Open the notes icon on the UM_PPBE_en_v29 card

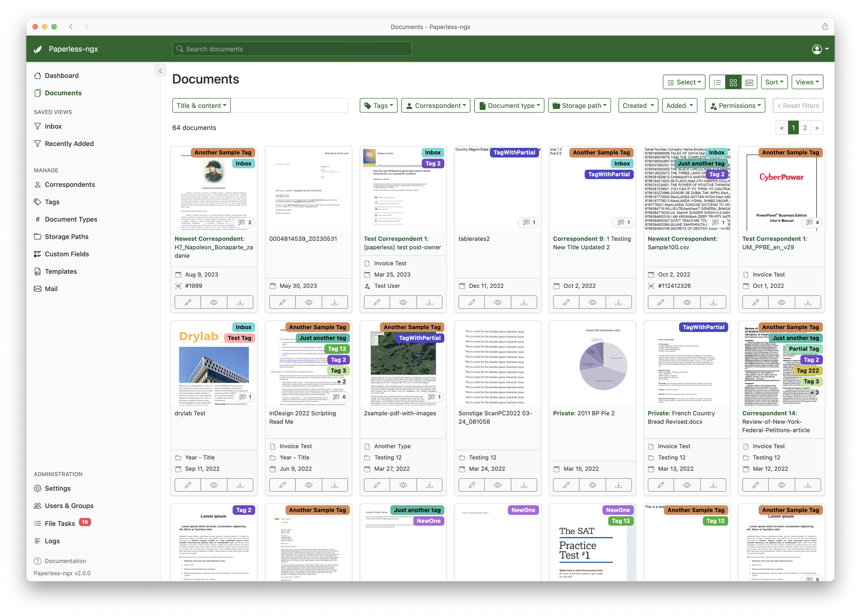(x=812, y=222)
